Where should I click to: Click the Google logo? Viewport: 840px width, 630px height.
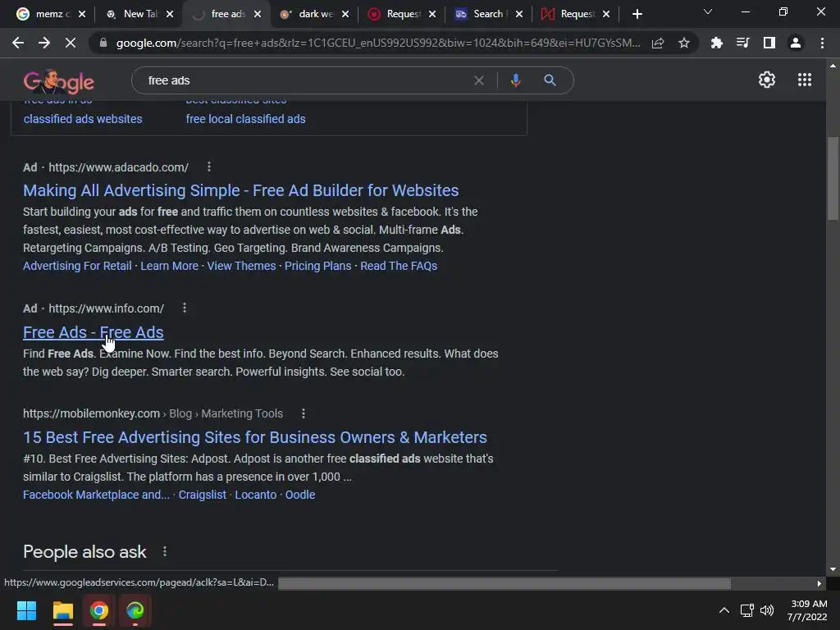tap(59, 81)
